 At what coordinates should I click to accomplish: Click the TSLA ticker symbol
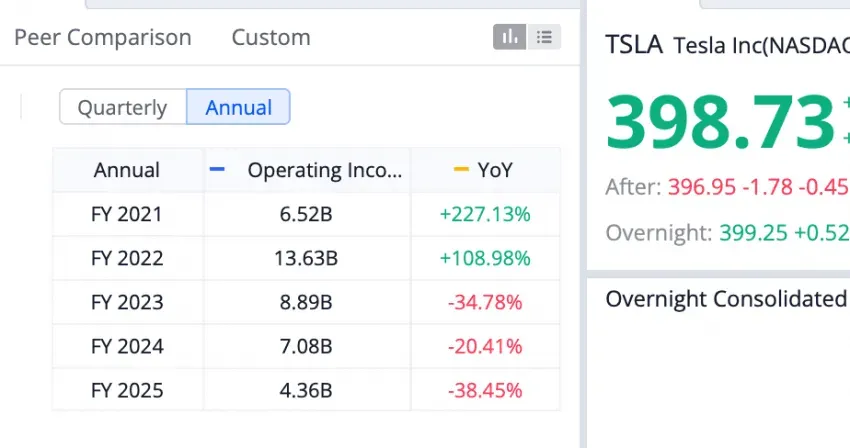coord(634,44)
